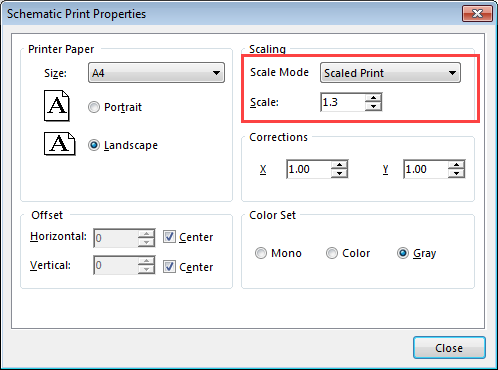This screenshot has width=498, height=370.
Task: Click the Schematic Print Properties title text
Action: click(76, 14)
